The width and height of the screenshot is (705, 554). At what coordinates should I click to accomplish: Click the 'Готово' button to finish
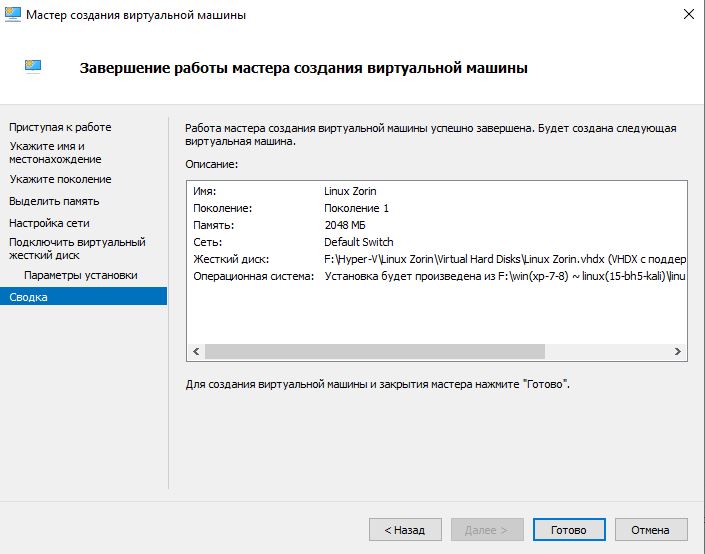pos(569,530)
